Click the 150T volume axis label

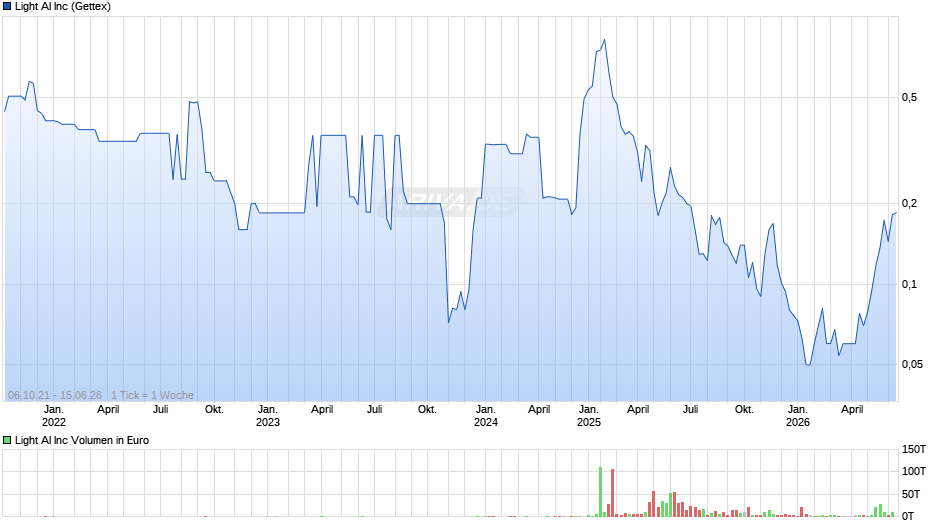[914, 449]
